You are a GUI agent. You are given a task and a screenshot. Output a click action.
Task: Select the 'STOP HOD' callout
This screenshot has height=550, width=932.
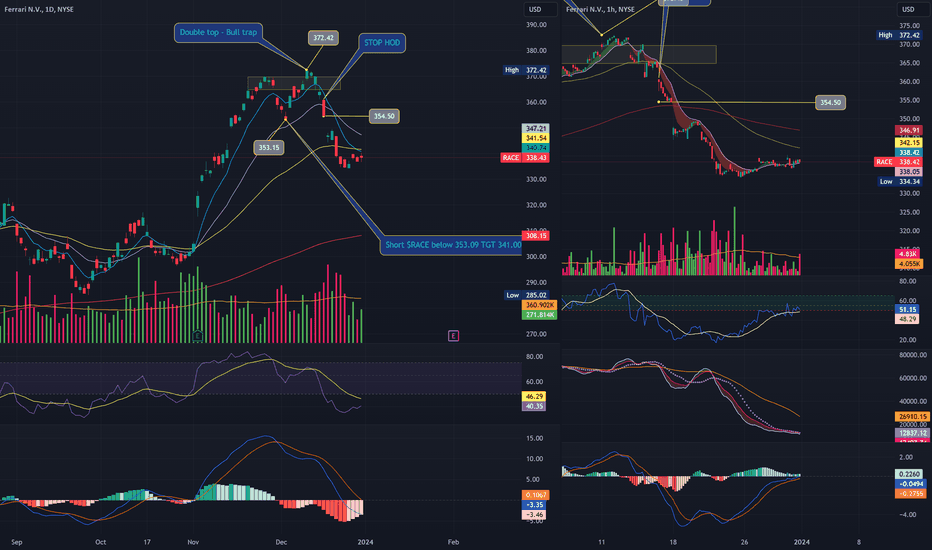click(x=382, y=42)
